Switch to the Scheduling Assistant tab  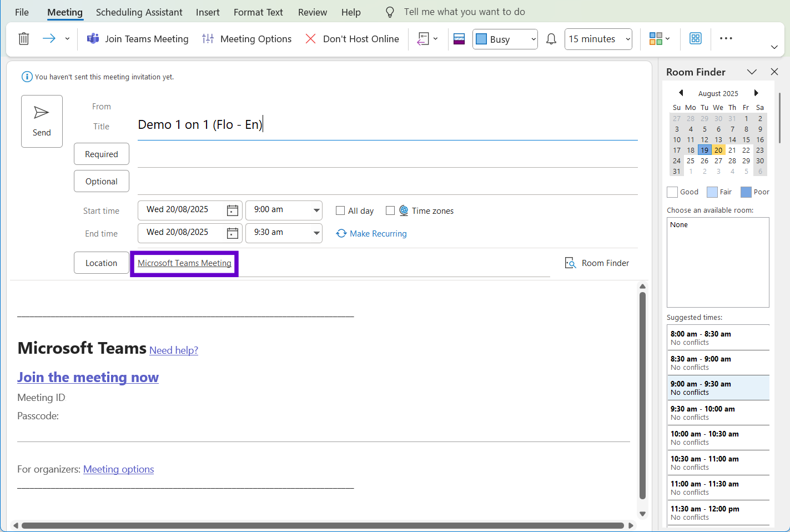coord(139,12)
